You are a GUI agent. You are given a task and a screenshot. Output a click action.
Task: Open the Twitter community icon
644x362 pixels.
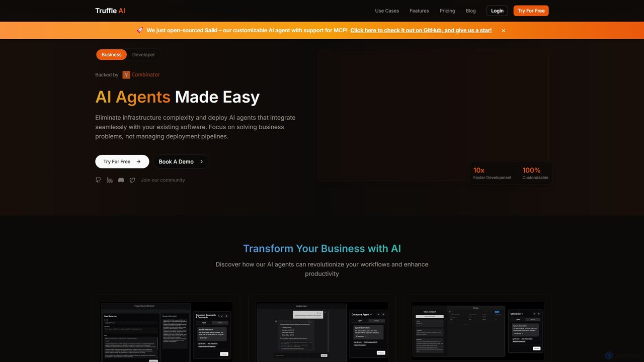point(132,180)
